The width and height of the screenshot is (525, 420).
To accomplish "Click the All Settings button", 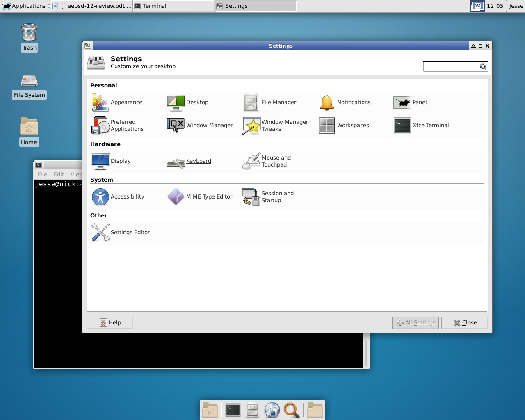I will point(415,323).
